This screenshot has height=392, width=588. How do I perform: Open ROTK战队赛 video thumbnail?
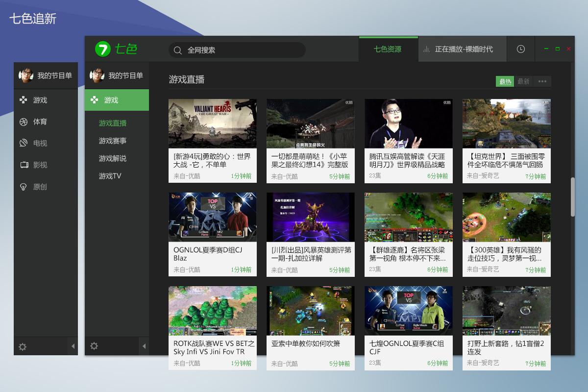click(213, 311)
